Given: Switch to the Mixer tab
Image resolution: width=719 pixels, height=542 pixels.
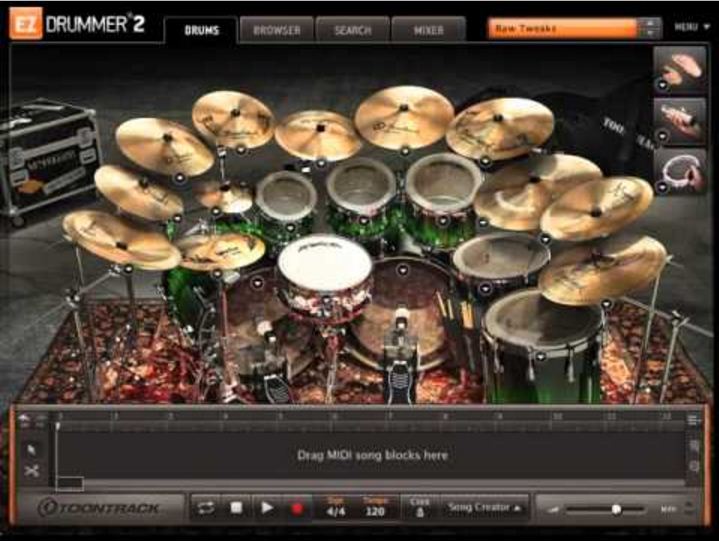Looking at the screenshot, I should 428,30.
